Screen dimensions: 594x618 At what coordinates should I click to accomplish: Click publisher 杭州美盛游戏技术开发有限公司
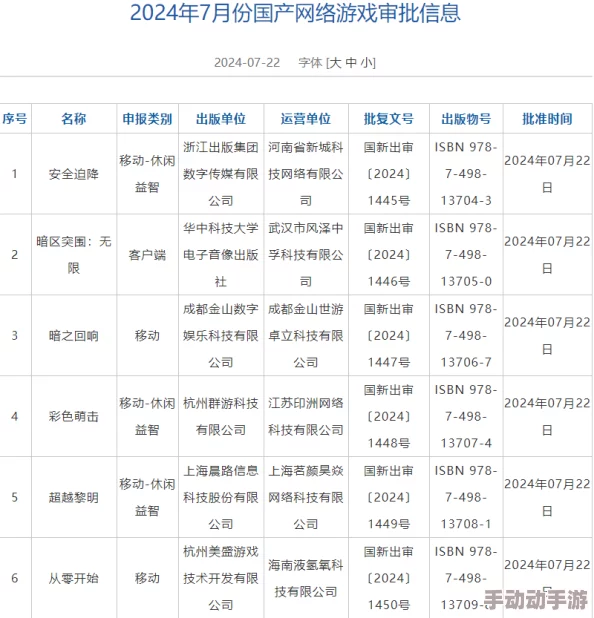click(x=221, y=578)
